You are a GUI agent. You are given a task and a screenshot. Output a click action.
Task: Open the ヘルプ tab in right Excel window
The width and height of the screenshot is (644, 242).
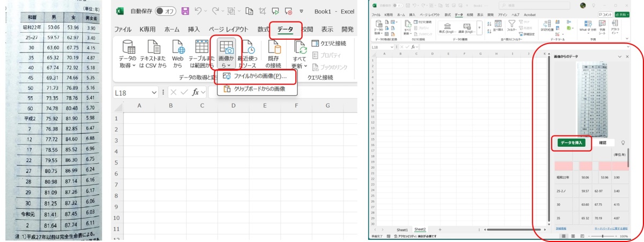515,15
